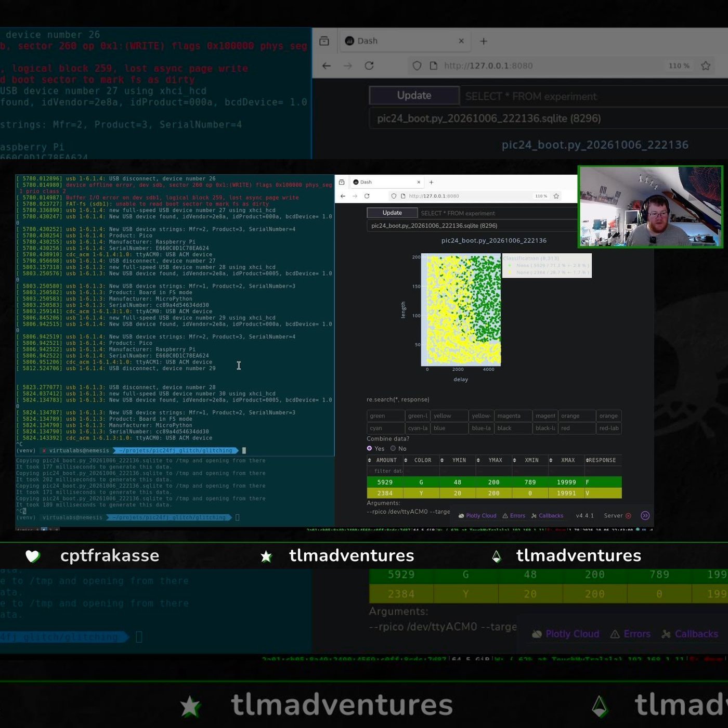Reload the 127.0.0.1:8080 page
This screenshot has width=728, height=728.
367,196
